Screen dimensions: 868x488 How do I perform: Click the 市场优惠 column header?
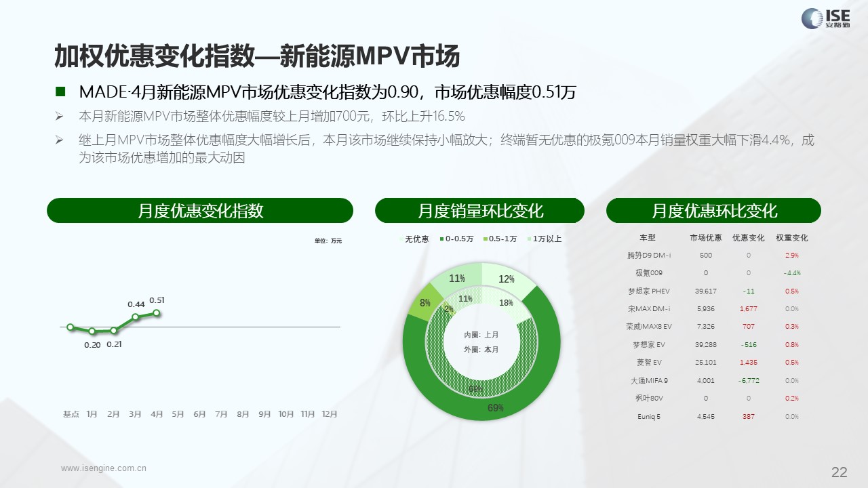point(706,238)
